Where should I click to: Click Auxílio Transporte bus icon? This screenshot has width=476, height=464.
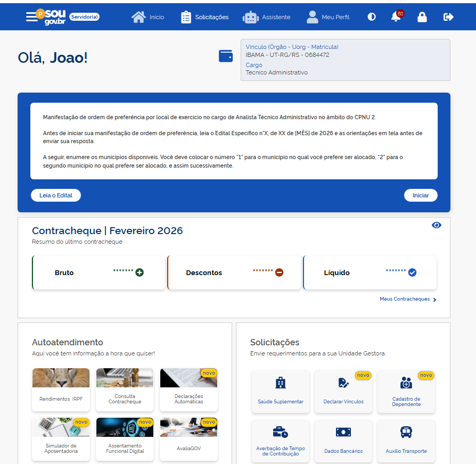point(406,432)
